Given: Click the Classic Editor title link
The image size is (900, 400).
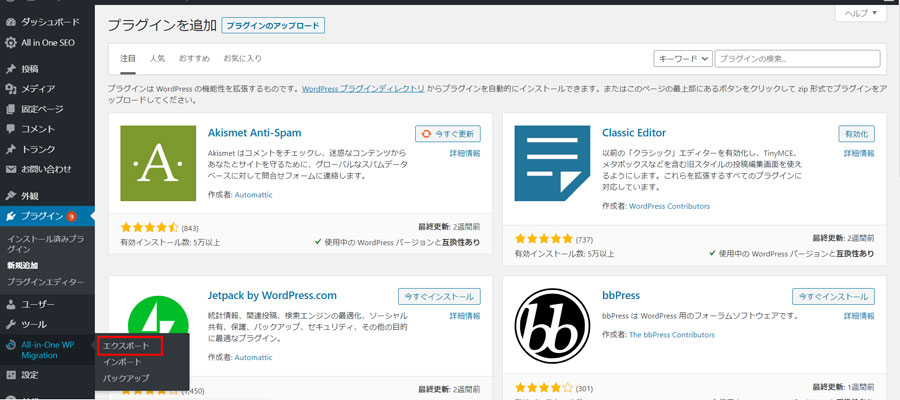Looking at the screenshot, I should 634,133.
